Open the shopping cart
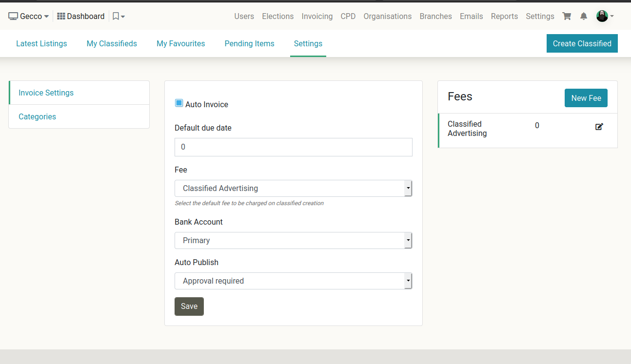631x364 pixels. 566,16
